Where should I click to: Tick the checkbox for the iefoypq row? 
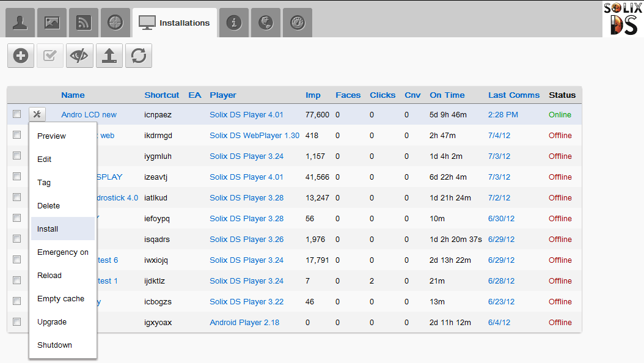coord(17,218)
